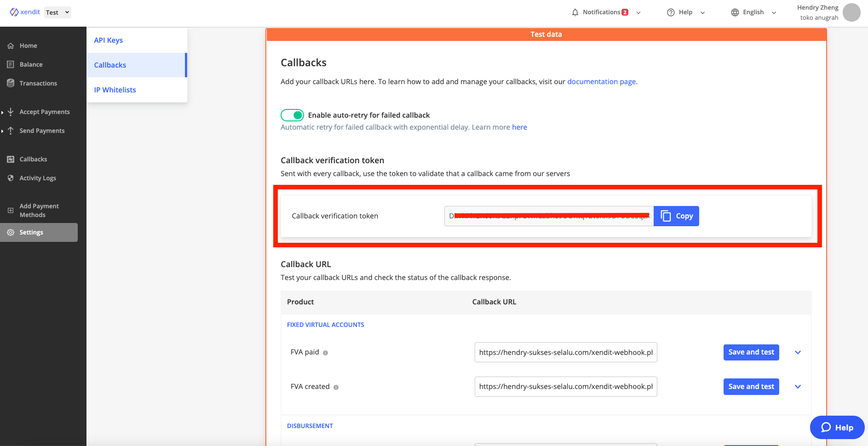Open the Test environment dropdown
This screenshot has width=868, height=446.
pyautogui.click(x=57, y=12)
